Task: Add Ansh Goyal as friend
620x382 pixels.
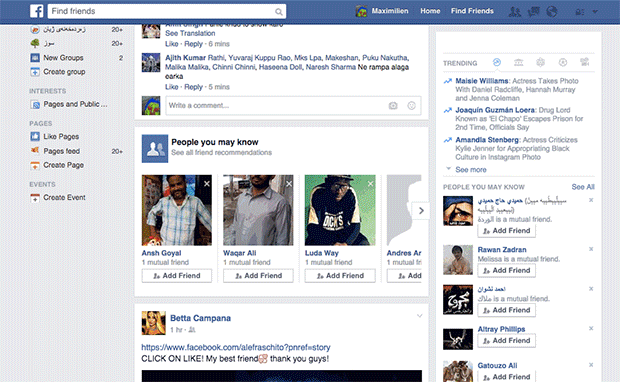Action: (x=177, y=276)
